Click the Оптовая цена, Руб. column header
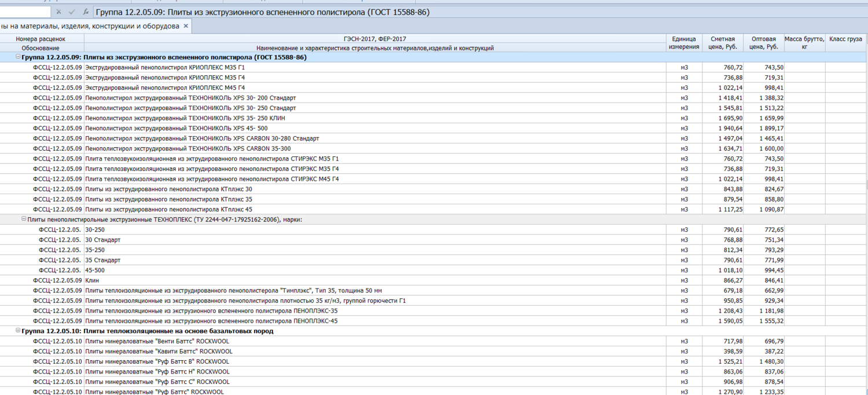This screenshot has height=395, width=868. [764, 43]
